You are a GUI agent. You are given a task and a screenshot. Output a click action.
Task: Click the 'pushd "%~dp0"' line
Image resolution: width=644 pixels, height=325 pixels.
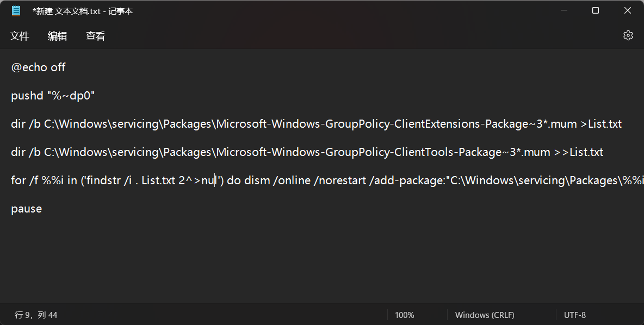[x=53, y=96]
